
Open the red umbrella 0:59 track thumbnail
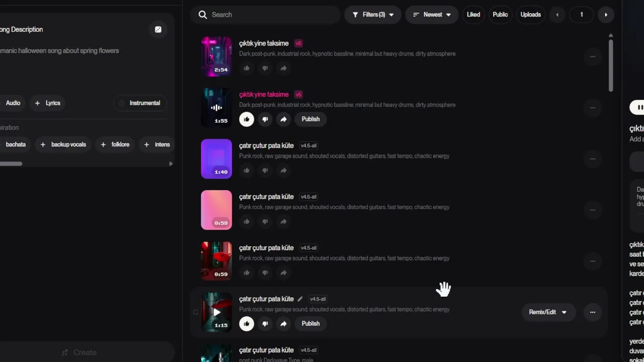[x=216, y=261]
